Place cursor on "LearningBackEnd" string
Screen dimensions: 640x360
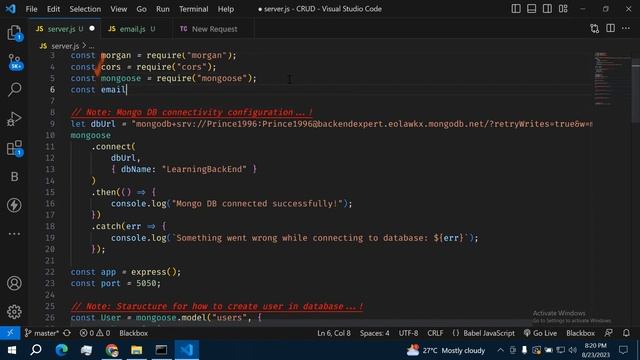(204, 169)
